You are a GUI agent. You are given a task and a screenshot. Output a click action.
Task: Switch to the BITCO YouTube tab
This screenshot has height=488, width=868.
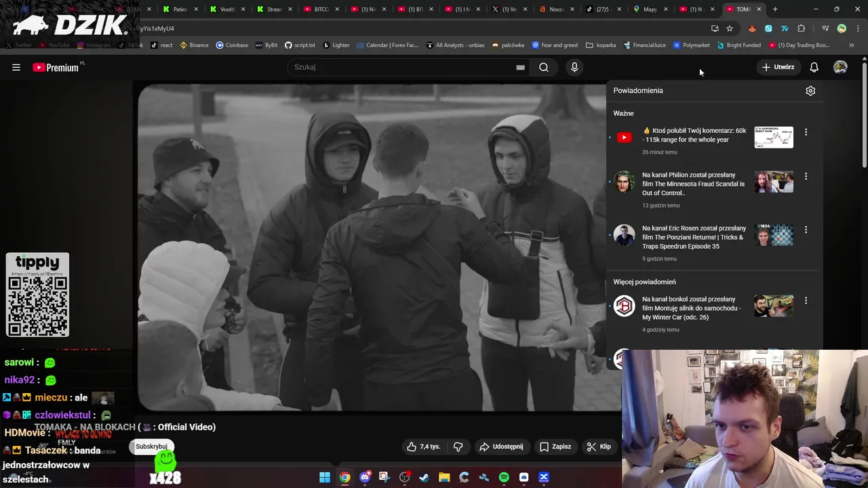point(320,9)
